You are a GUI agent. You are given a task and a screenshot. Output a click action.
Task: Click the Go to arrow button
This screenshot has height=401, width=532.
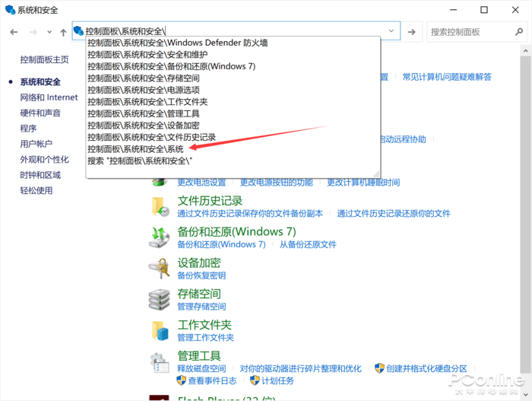pos(412,32)
